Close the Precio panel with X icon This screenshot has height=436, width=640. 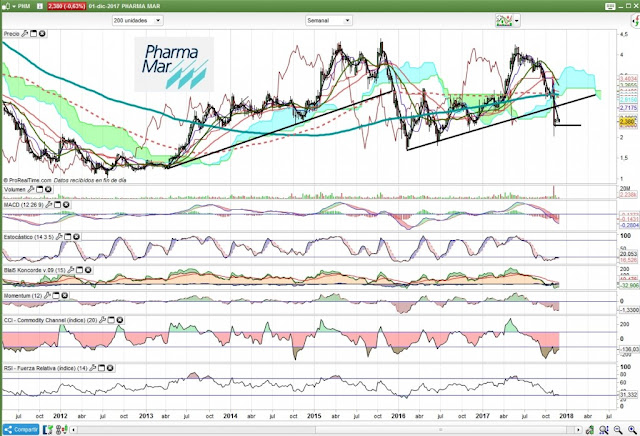coord(42,34)
